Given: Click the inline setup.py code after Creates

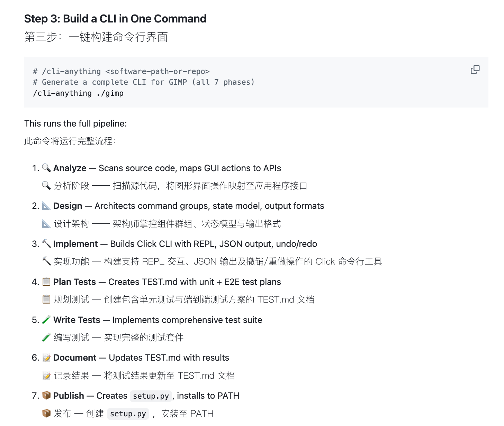Looking at the screenshot, I should pos(151,396).
